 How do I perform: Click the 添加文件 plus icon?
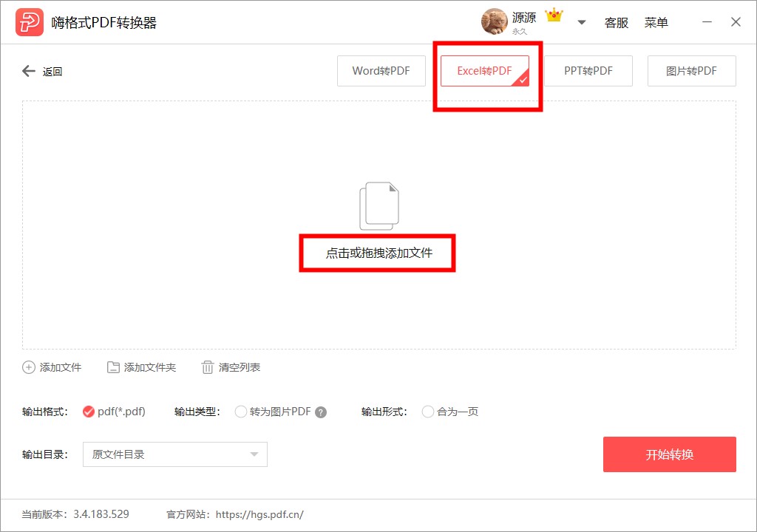[x=29, y=367]
